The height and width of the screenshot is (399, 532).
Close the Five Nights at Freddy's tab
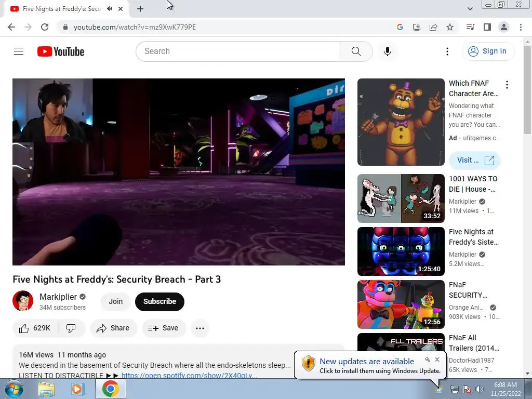(121, 9)
